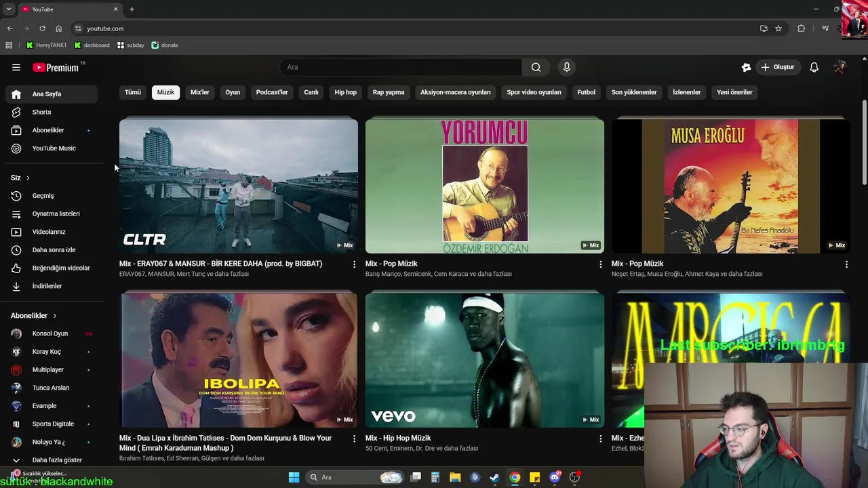The image size is (868, 488).
Task: Select the Rap yapma chip
Action: coord(389,92)
